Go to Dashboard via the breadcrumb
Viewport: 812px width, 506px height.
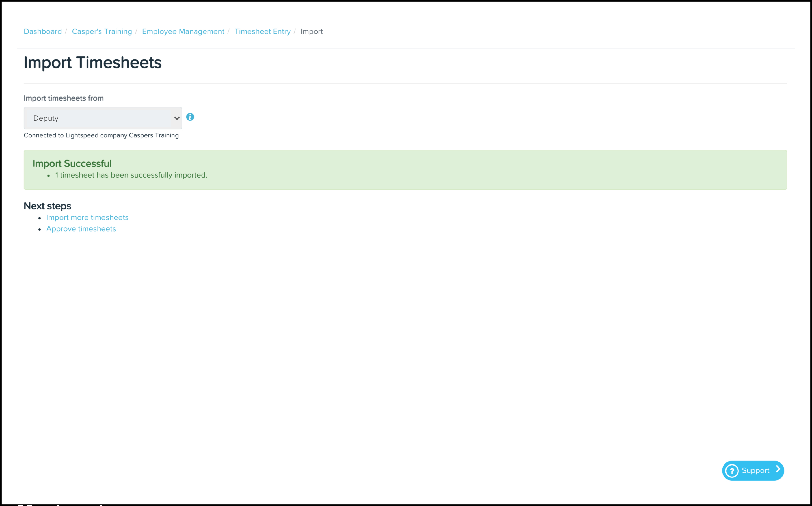[42, 31]
